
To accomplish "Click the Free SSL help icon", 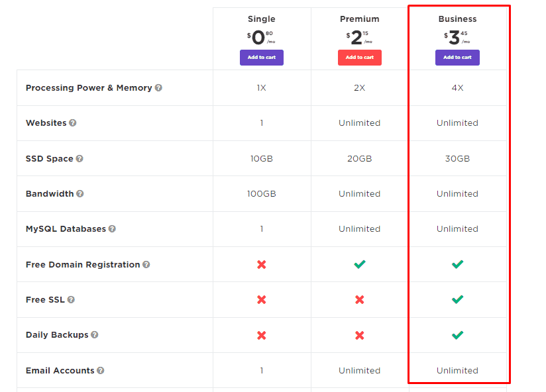I will click(71, 300).
